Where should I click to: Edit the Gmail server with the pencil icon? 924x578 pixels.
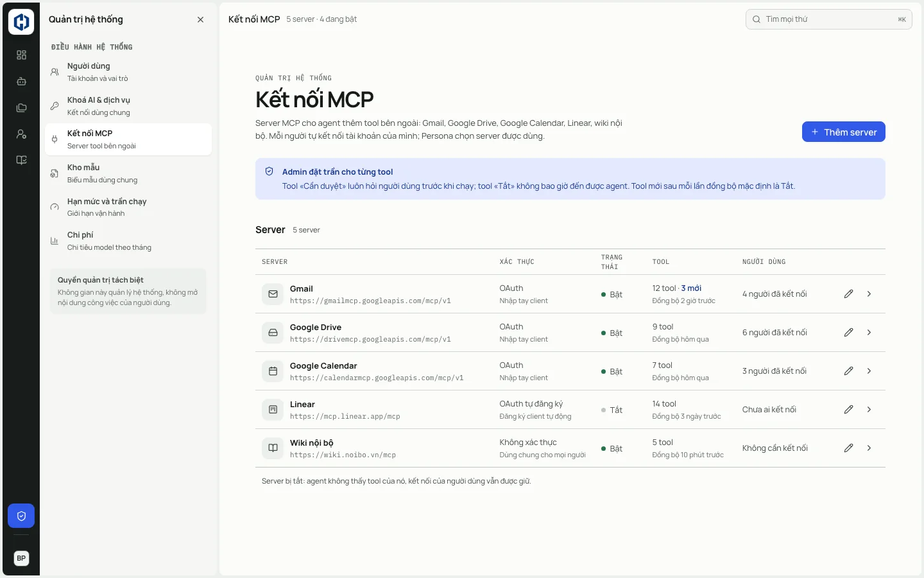848,294
